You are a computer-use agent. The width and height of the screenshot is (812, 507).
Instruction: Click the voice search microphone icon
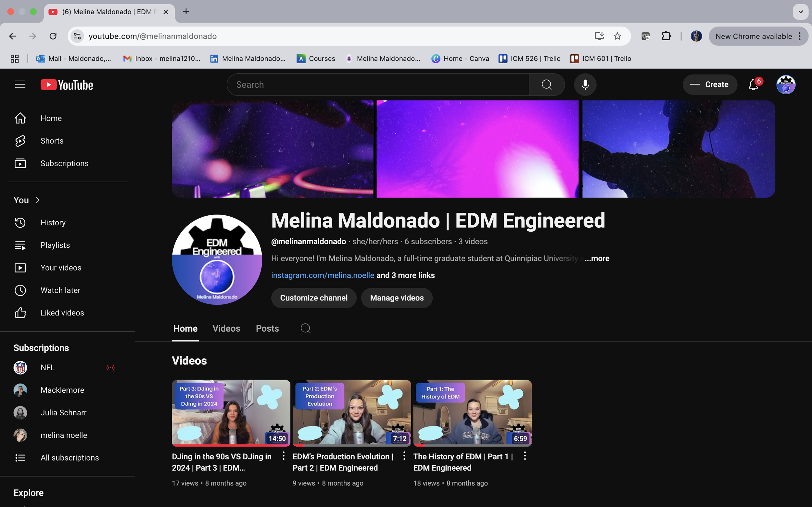pos(585,84)
